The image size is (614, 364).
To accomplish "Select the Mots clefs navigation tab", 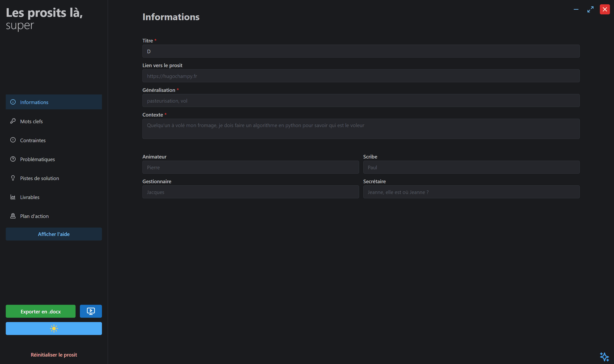I will click(x=53, y=121).
